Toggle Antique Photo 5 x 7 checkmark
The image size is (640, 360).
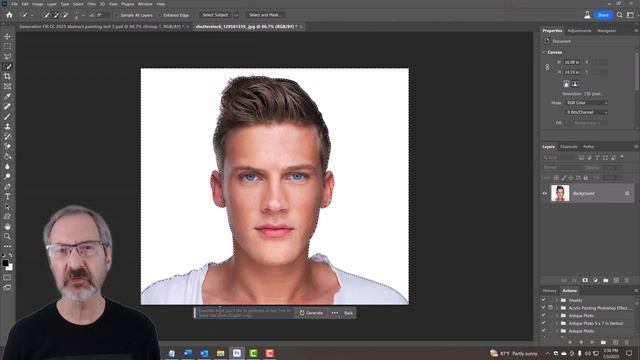click(543, 323)
